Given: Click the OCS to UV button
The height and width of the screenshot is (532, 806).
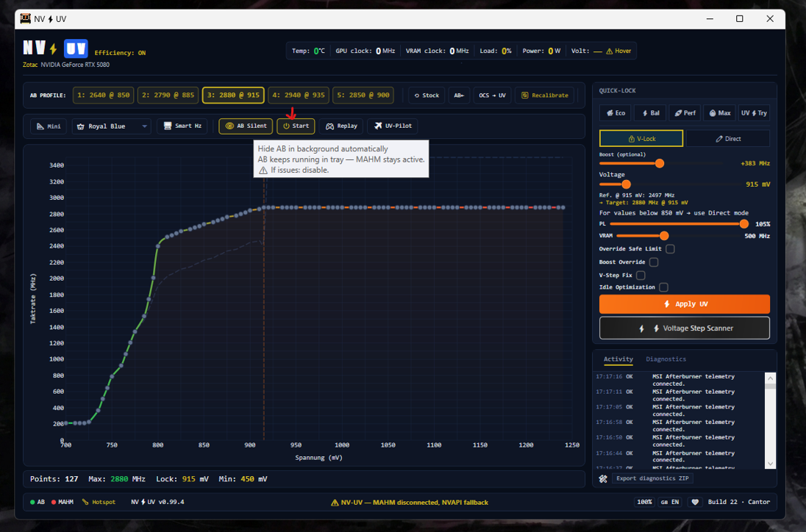Looking at the screenshot, I should [x=492, y=95].
